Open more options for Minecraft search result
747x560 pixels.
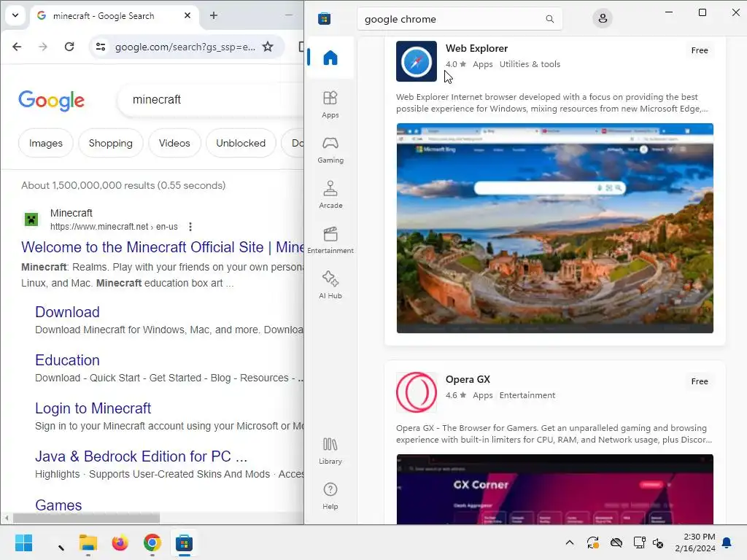(190, 227)
